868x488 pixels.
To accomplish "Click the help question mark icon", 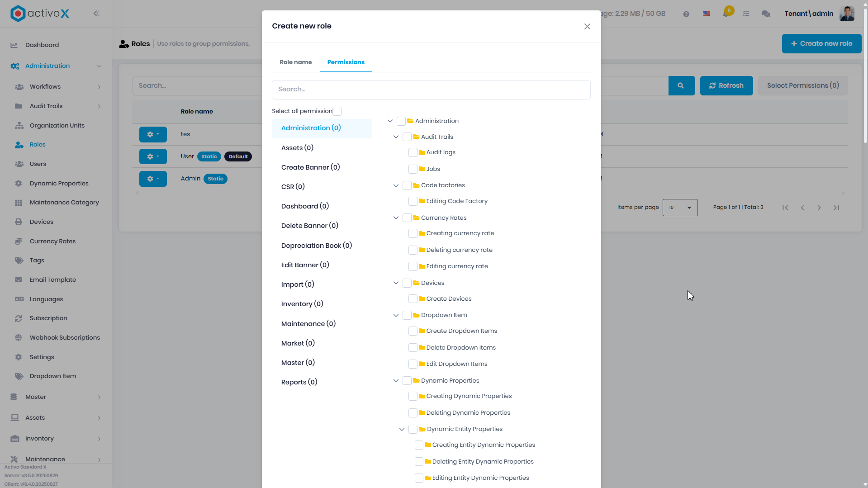I will tap(686, 14).
